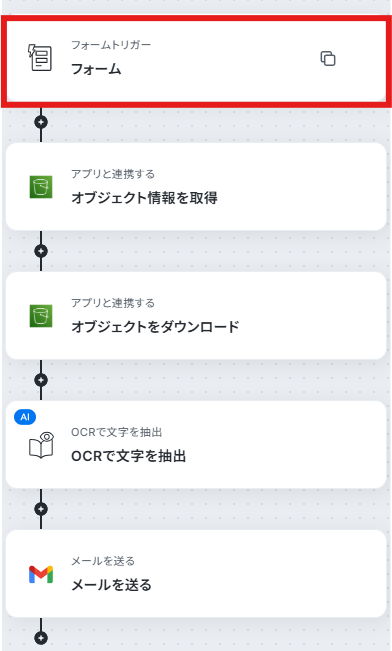The width and height of the screenshot is (392, 651).
Task: Open the OCRで文字を抽出 step
Action: point(196,445)
